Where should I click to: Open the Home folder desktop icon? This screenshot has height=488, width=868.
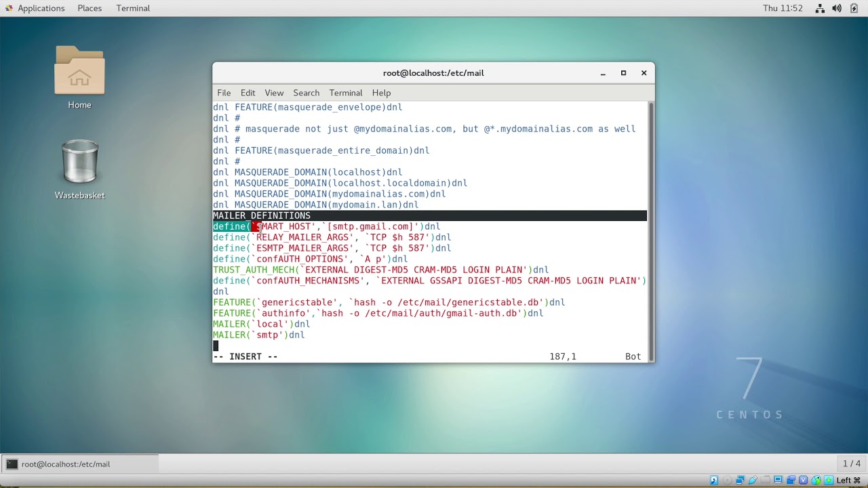coord(79,77)
